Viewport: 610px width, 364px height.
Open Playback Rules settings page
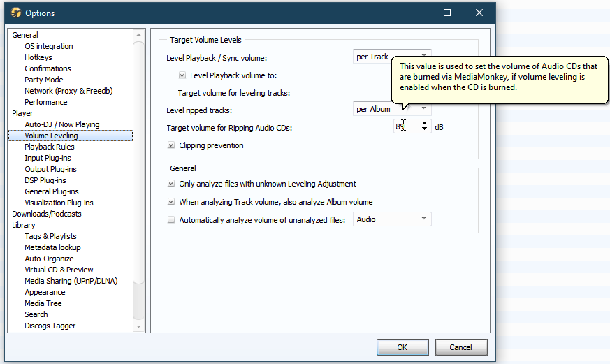pos(49,147)
